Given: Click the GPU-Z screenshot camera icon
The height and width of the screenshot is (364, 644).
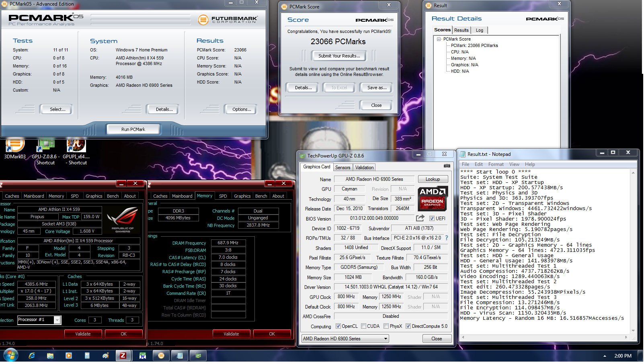Looking at the screenshot, I should (x=447, y=166).
